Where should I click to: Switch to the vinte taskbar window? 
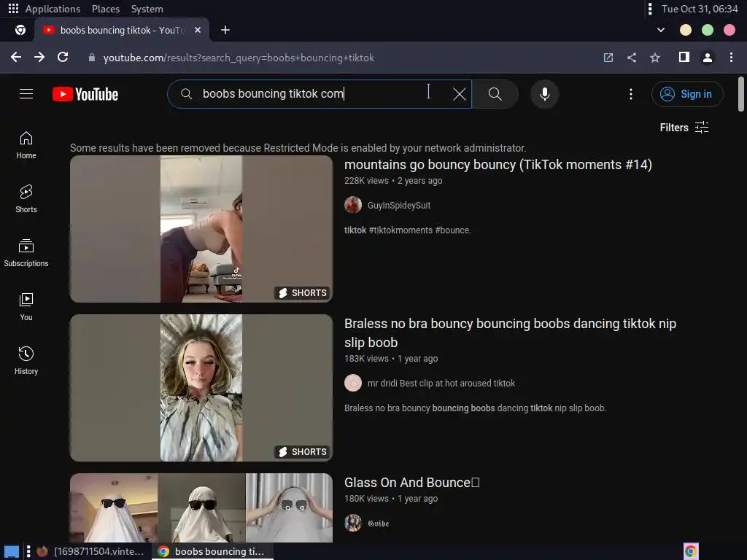point(90,551)
